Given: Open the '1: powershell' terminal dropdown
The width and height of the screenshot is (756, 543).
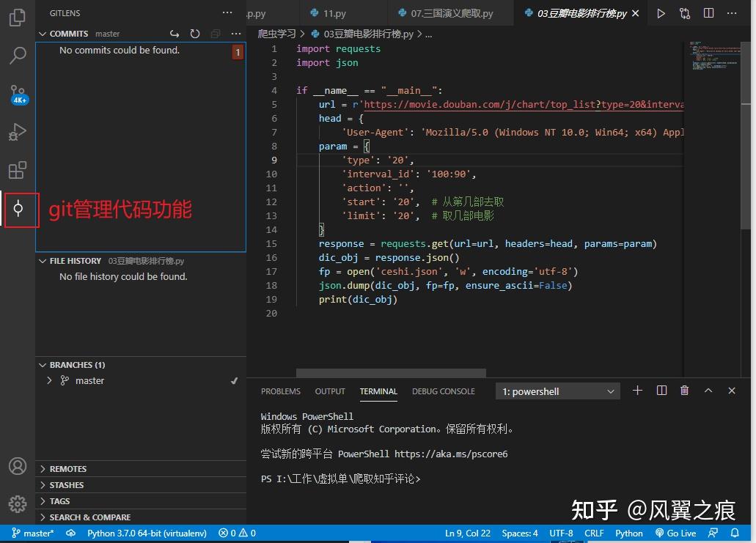Looking at the screenshot, I should click(x=557, y=390).
